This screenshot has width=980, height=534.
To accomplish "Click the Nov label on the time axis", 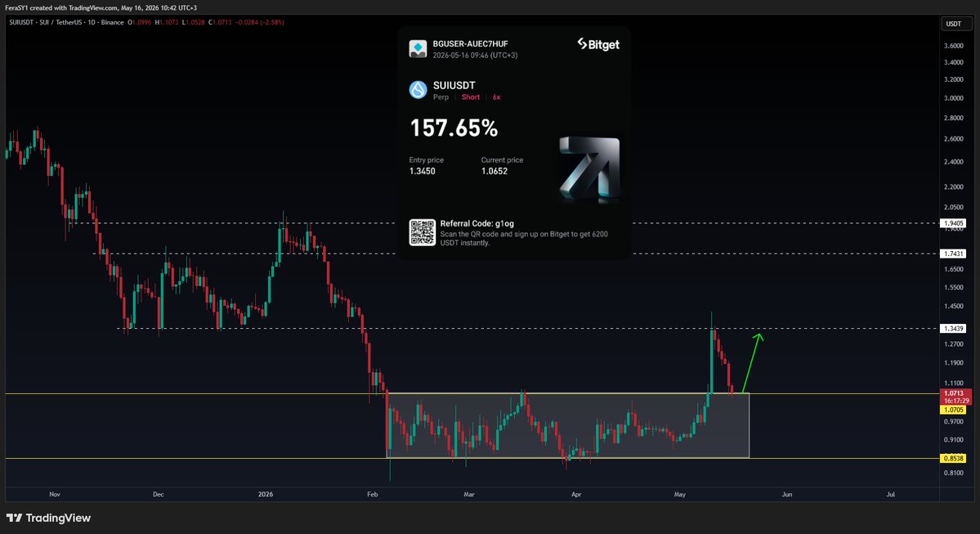I will (x=55, y=494).
